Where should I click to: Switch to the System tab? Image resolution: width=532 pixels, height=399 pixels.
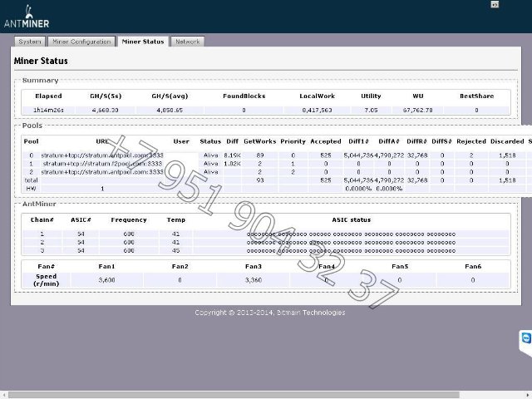tap(30, 42)
